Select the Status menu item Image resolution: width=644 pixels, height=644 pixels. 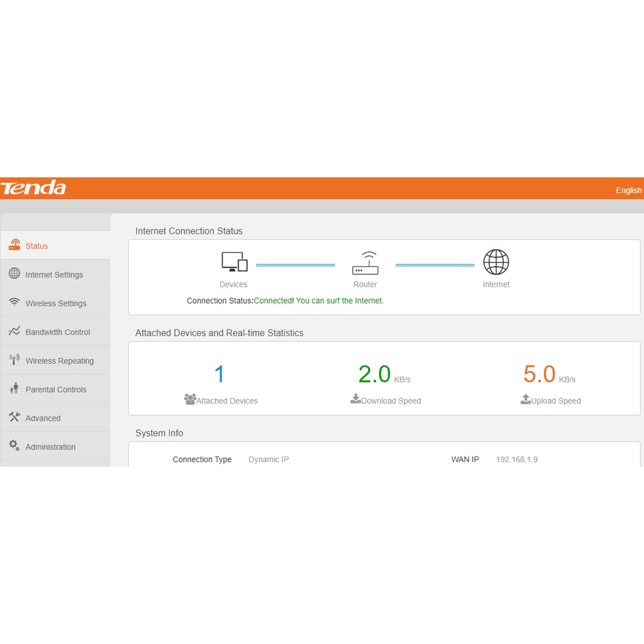(x=36, y=246)
